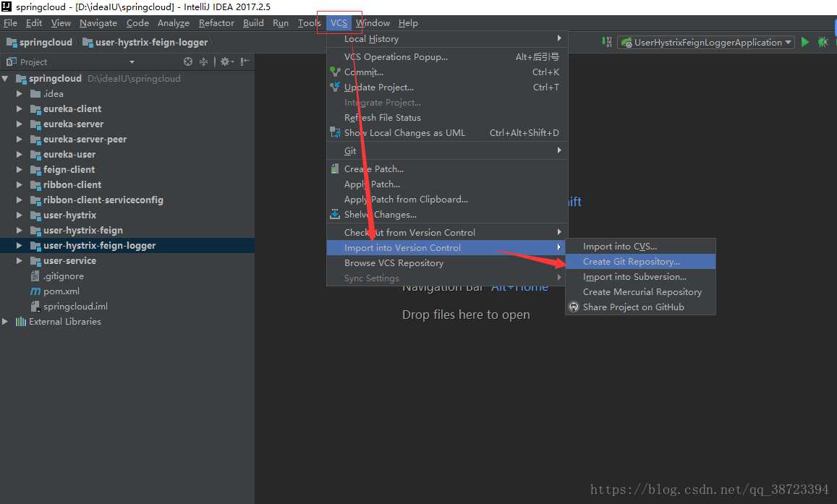Viewport: 837px width, 504px height.
Task: Open the Navigate menu
Action: point(98,23)
